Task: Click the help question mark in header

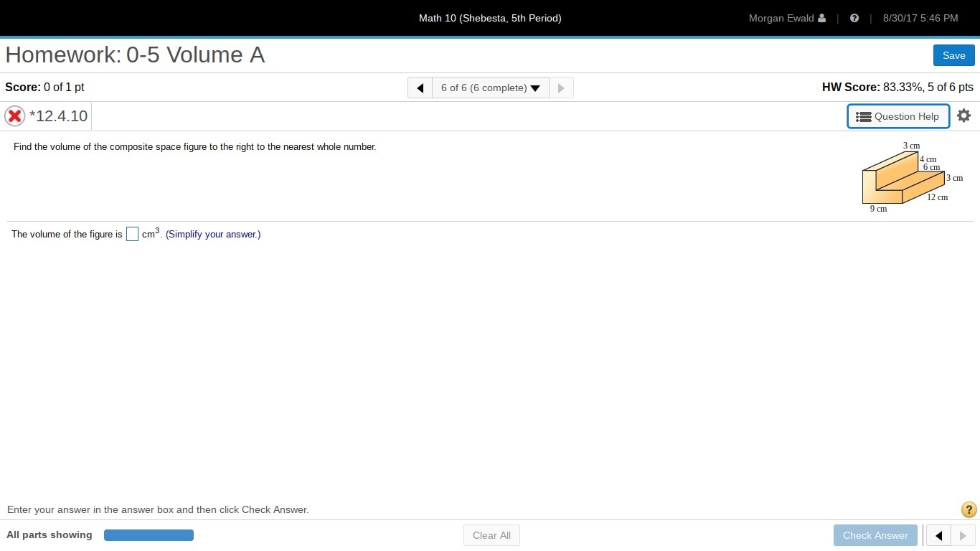Action: click(854, 18)
